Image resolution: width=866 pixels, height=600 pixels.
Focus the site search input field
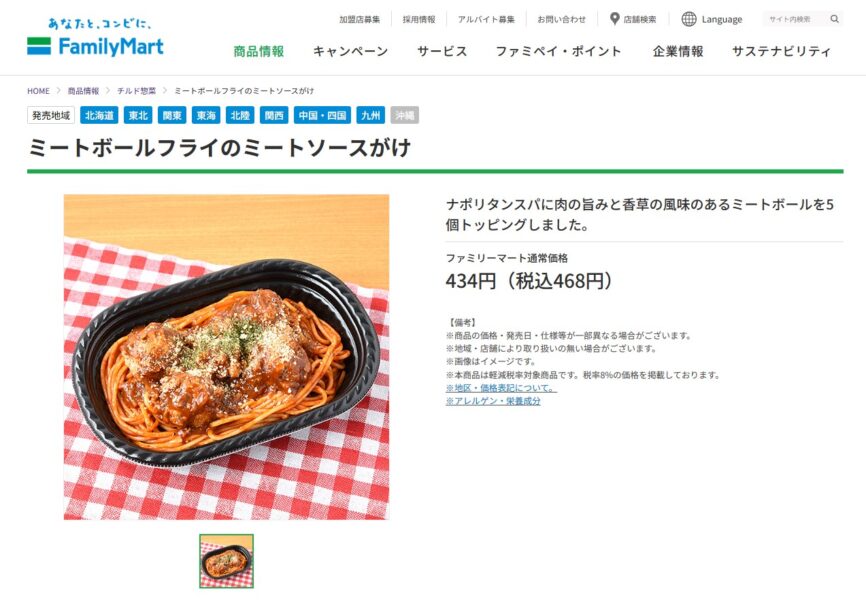click(x=795, y=19)
